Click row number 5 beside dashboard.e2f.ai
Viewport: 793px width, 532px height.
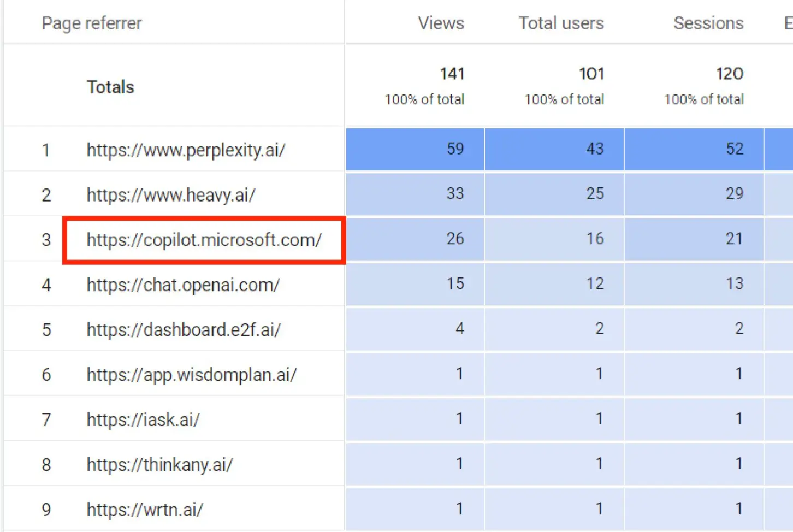click(46, 329)
